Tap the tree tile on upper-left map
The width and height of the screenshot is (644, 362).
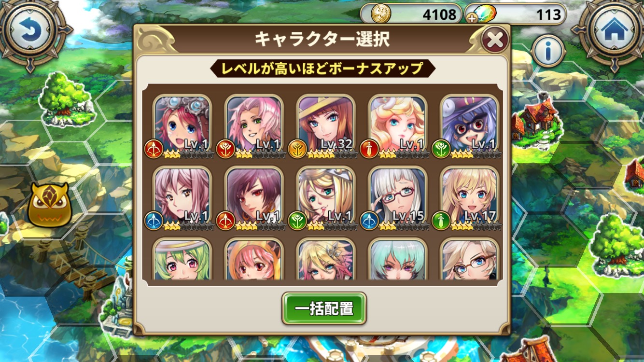pos(66,98)
